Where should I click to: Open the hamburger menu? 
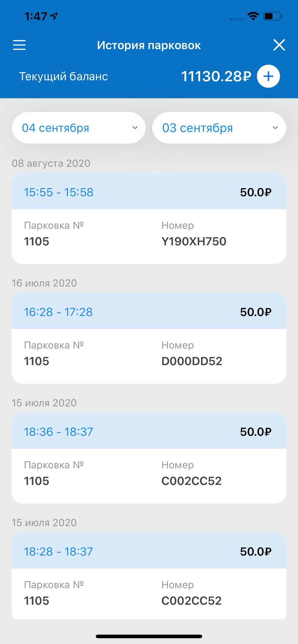[19, 45]
